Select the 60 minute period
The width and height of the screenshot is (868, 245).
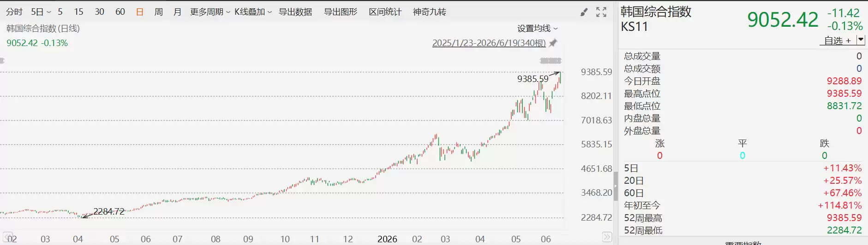click(x=120, y=12)
